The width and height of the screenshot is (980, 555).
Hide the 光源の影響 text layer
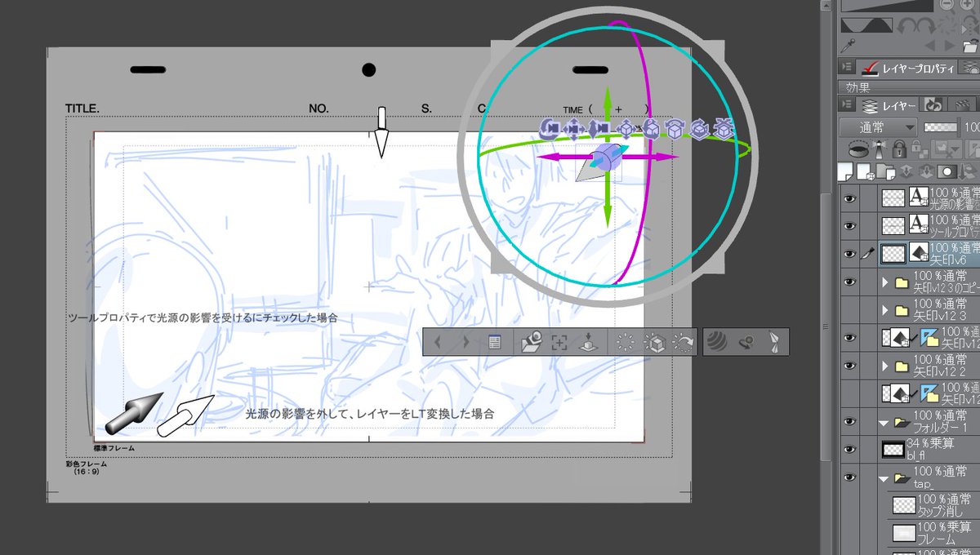[849, 197]
